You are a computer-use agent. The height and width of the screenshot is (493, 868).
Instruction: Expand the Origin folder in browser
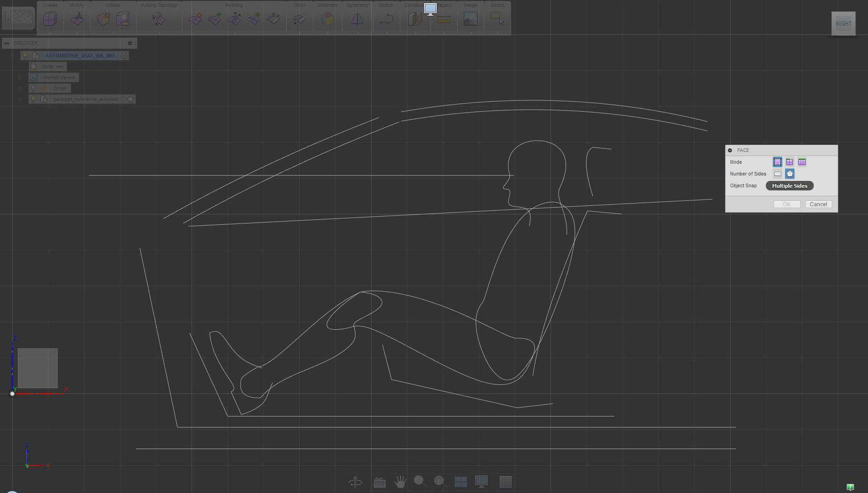click(20, 88)
